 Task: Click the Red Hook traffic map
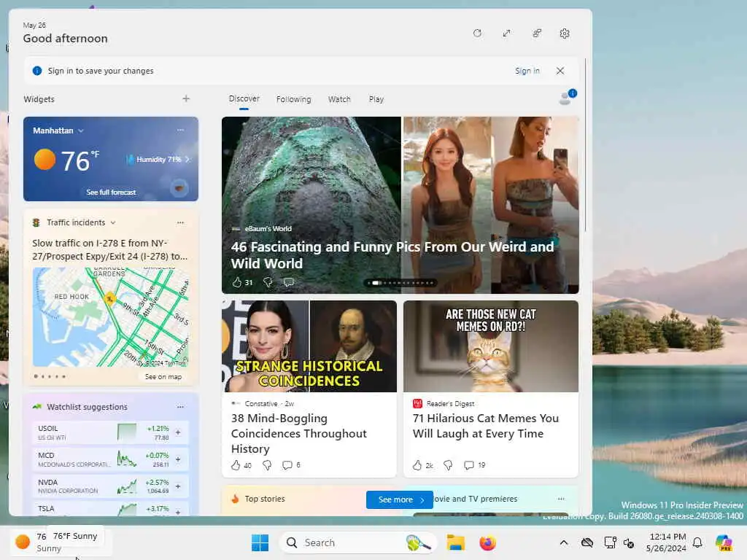(111, 317)
